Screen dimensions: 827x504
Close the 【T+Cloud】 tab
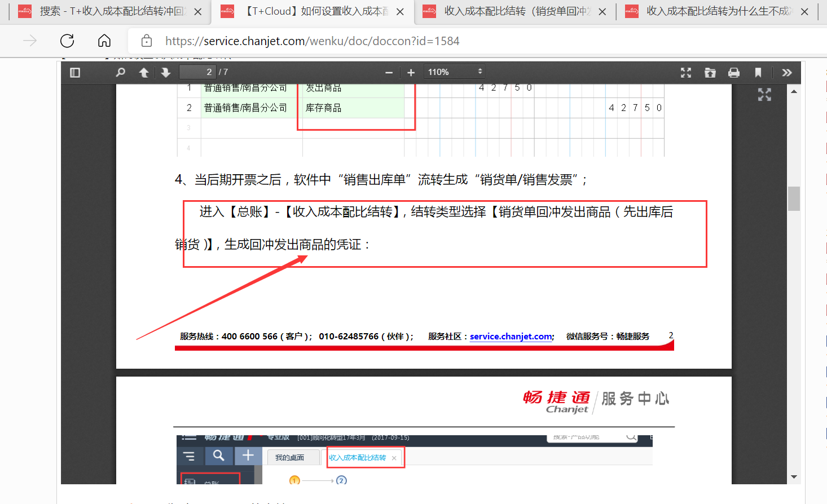pyautogui.click(x=400, y=11)
